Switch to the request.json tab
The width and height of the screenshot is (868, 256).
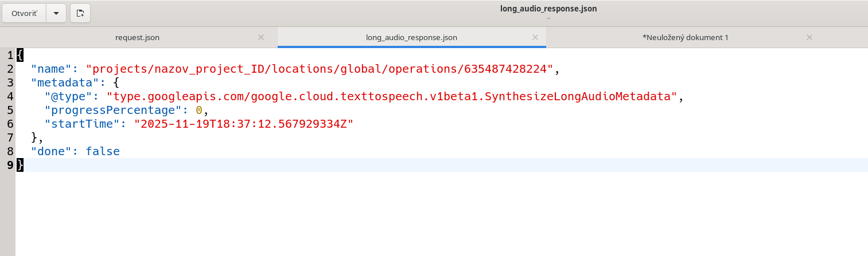(137, 37)
